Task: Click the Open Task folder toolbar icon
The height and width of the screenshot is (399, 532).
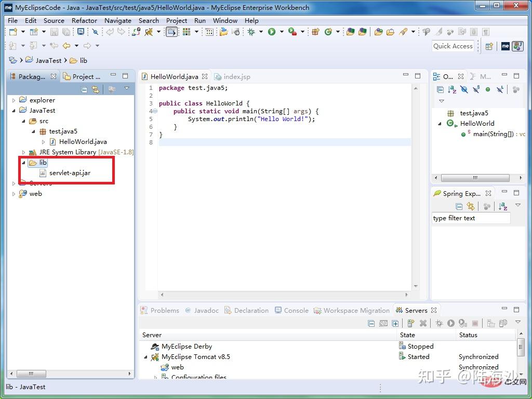Action: pyautogui.click(x=391, y=32)
